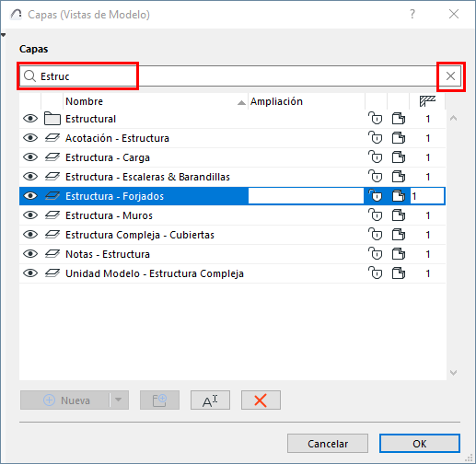Toggle wireframe icon for Estructura - Carga

coord(399,157)
